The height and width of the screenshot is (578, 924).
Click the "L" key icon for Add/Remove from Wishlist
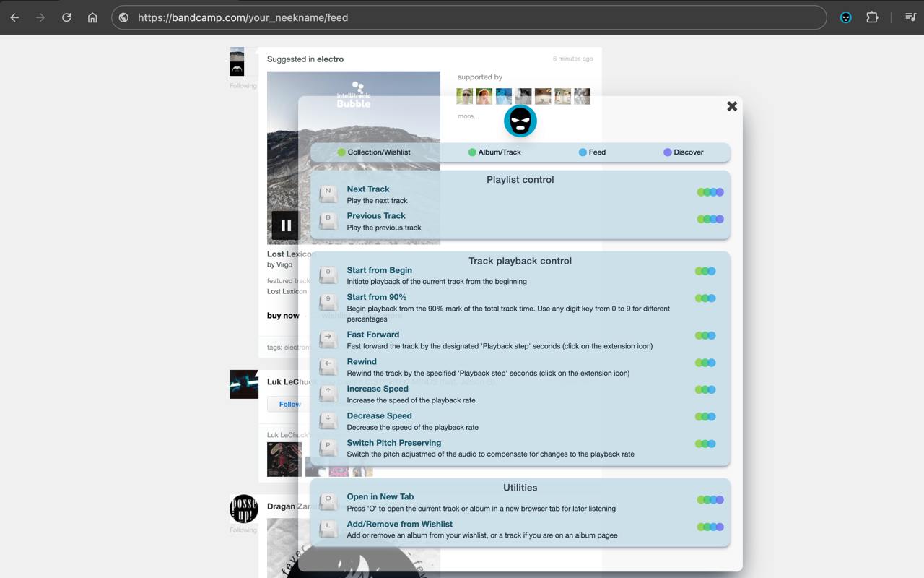coord(328,529)
